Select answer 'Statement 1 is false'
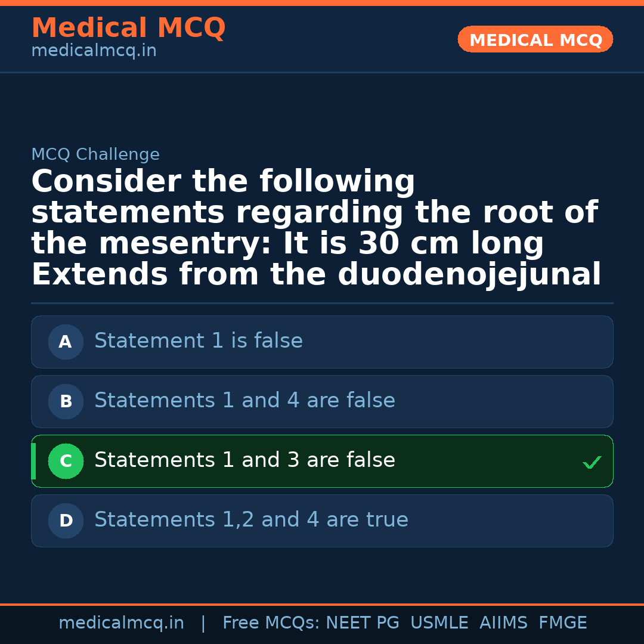Image resolution: width=644 pixels, height=644 pixels. [322, 342]
